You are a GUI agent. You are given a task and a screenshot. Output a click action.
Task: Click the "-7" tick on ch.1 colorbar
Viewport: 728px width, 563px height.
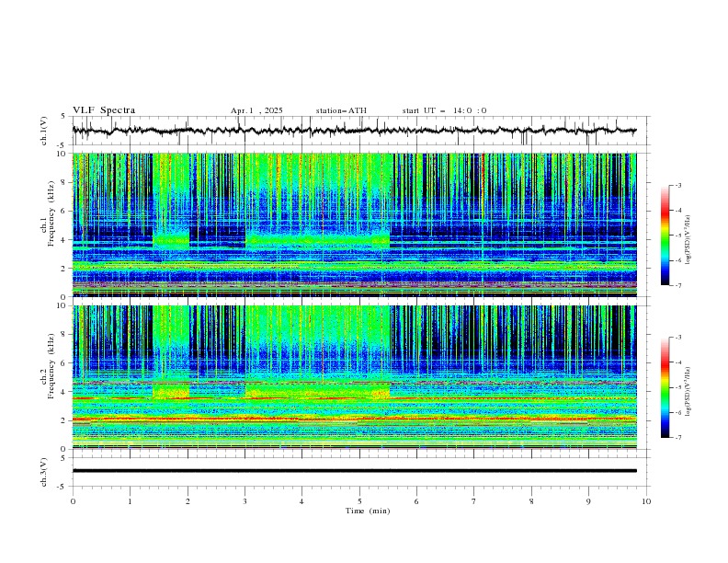point(678,285)
